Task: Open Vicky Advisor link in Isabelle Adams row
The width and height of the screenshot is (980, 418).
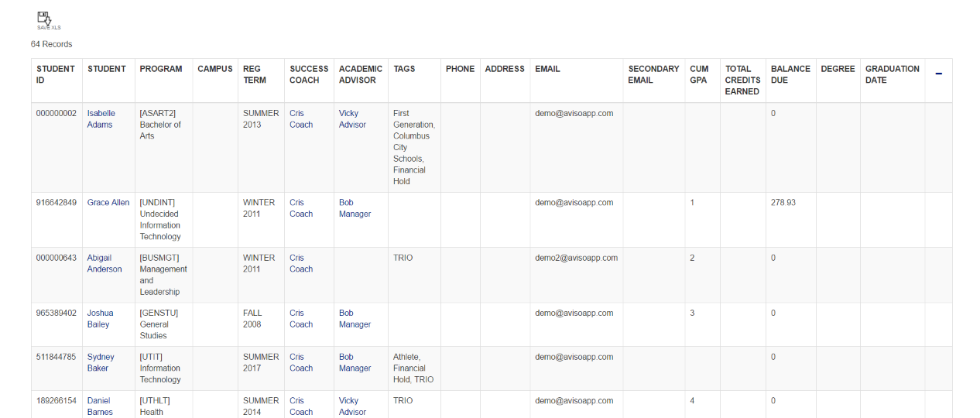Action: click(x=353, y=119)
